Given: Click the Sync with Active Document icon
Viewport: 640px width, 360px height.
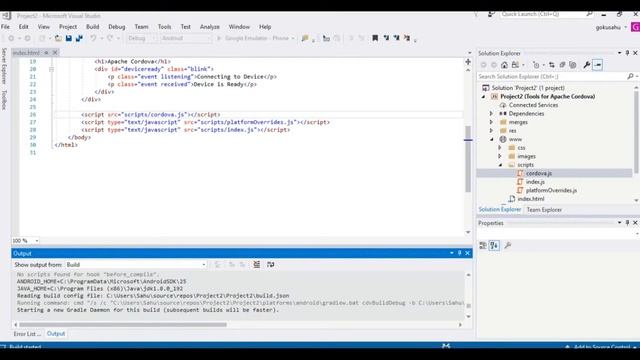Looking at the screenshot, I should coord(551,65).
